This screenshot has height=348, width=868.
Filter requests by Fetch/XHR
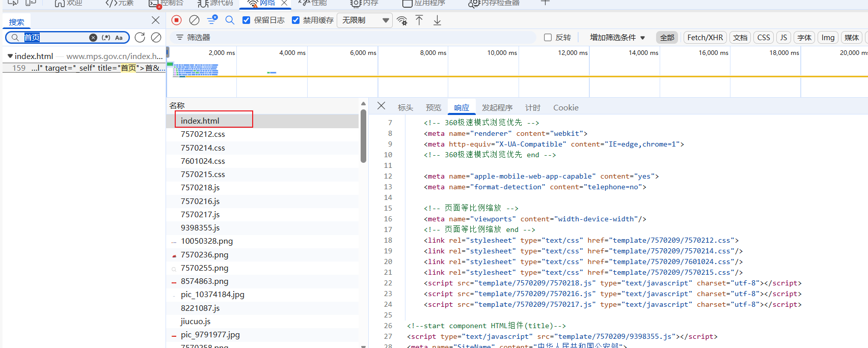click(705, 37)
